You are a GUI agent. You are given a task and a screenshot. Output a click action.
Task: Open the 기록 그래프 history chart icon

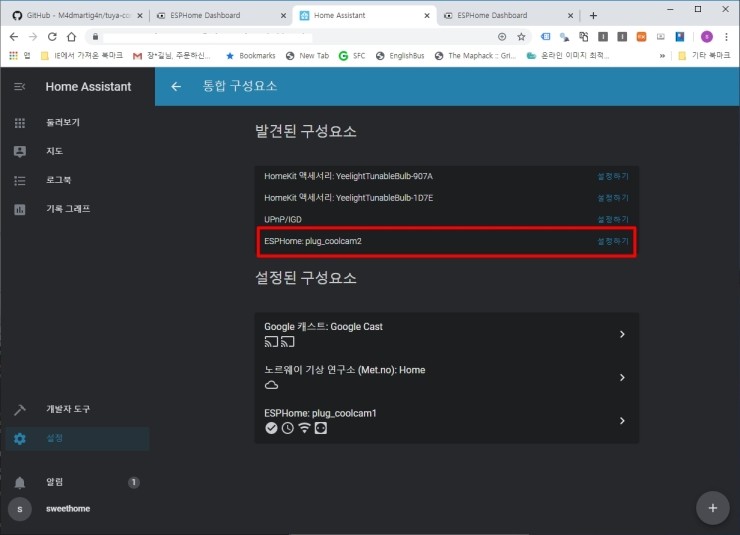(19, 209)
